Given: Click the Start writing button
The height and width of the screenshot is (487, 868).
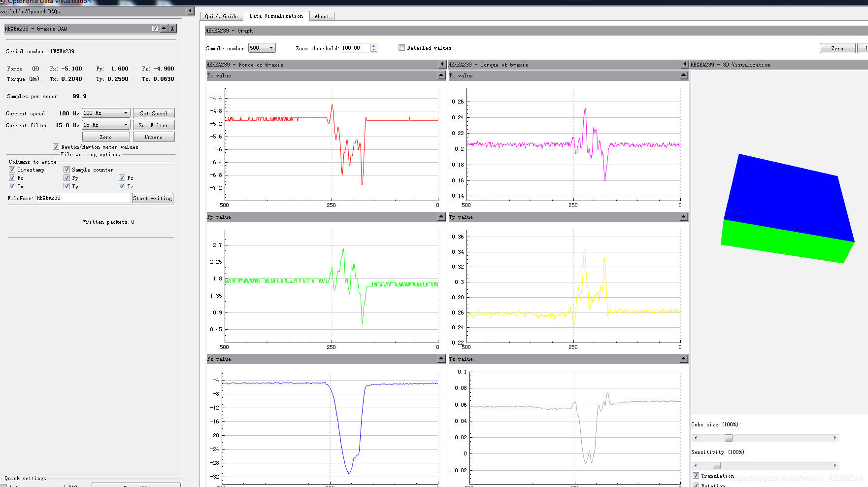Looking at the screenshot, I should click(x=153, y=198).
